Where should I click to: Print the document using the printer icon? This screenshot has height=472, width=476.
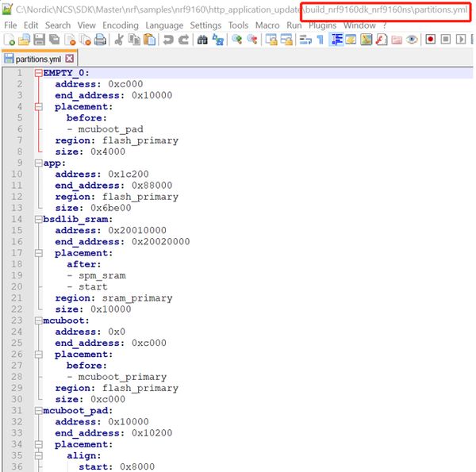pyautogui.click(x=100, y=40)
